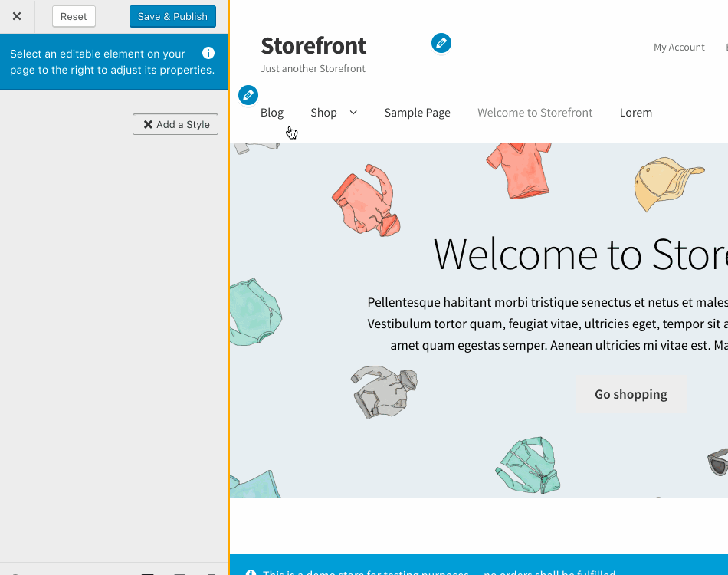Click Save & Publish
Image resolution: width=728 pixels, height=575 pixels.
(172, 16)
